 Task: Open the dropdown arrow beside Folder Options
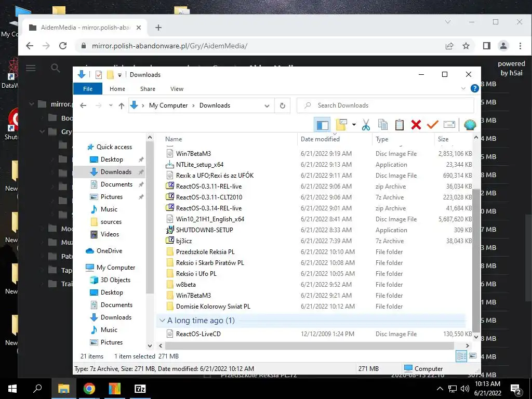coord(354,125)
